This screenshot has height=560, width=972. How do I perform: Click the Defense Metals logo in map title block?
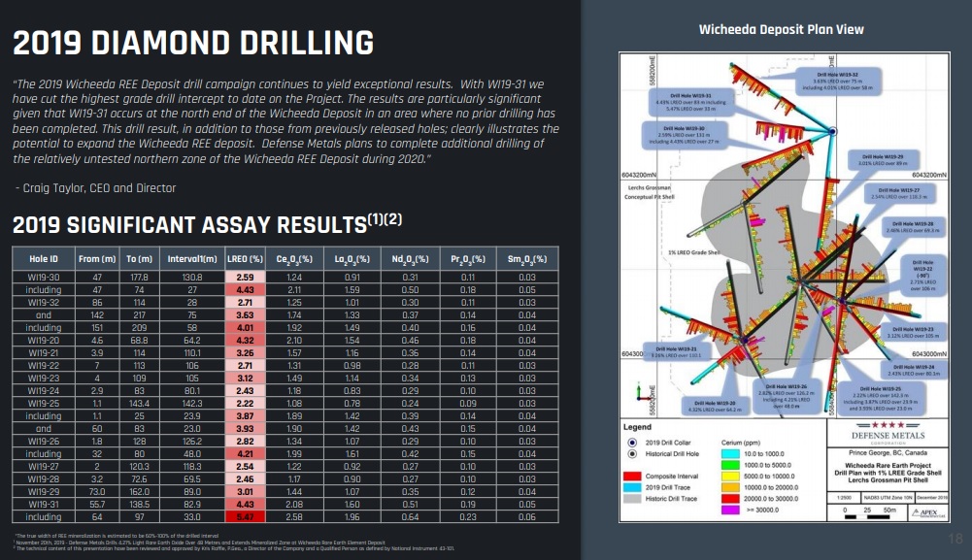pyautogui.click(x=888, y=432)
